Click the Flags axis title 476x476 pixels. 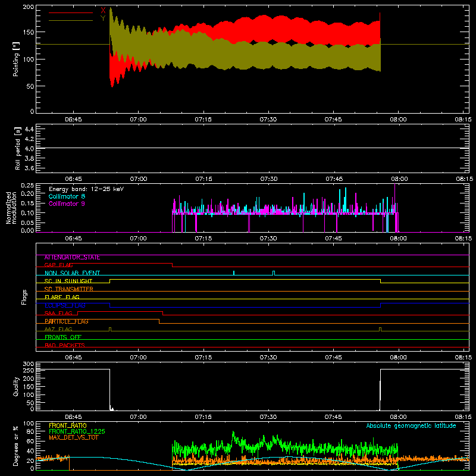tap(24, 297)
